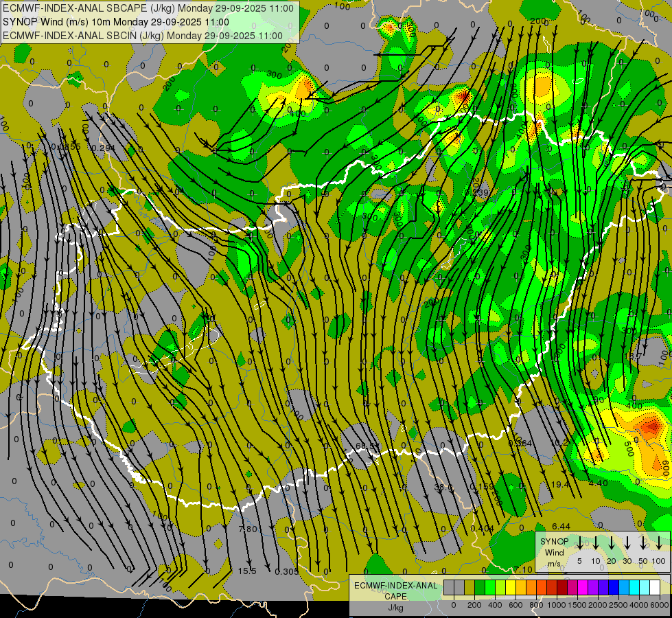
Task: Click the 1000 tick label on the colorbar
Action: [556, 605]
